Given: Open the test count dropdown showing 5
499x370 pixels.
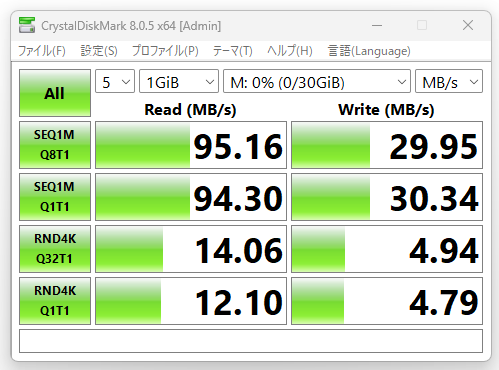Looking at the screenshot, I should pyautogui.click(x=115, y=81).
